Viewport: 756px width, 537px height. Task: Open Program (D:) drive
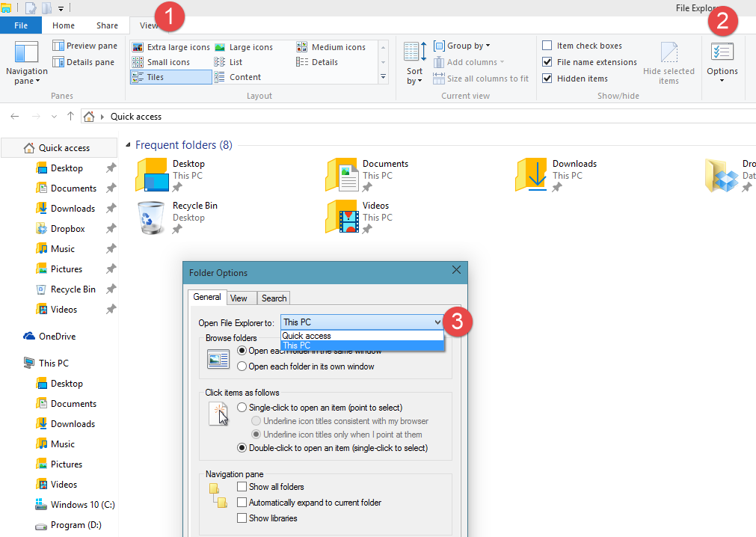click(69, 525)
